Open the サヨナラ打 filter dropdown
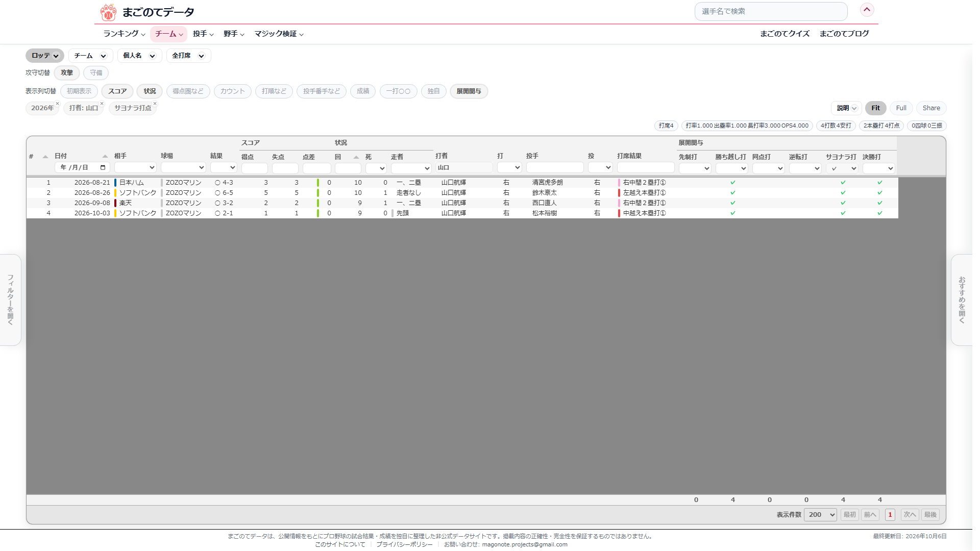980x551 pixels. [x=841, y=168]
